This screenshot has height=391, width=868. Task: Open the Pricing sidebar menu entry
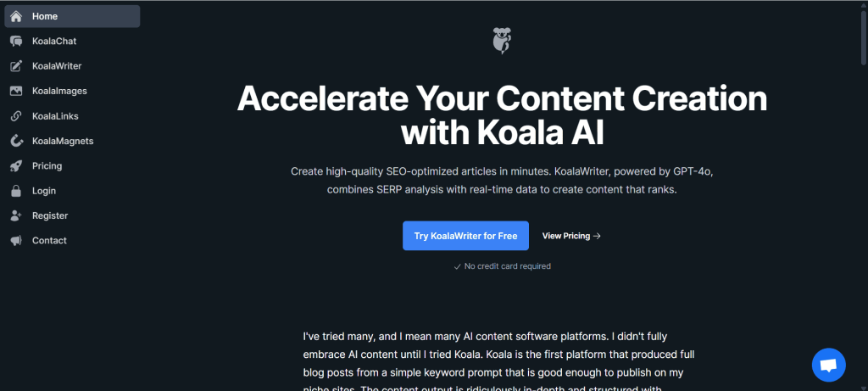(x=47, y=166)
